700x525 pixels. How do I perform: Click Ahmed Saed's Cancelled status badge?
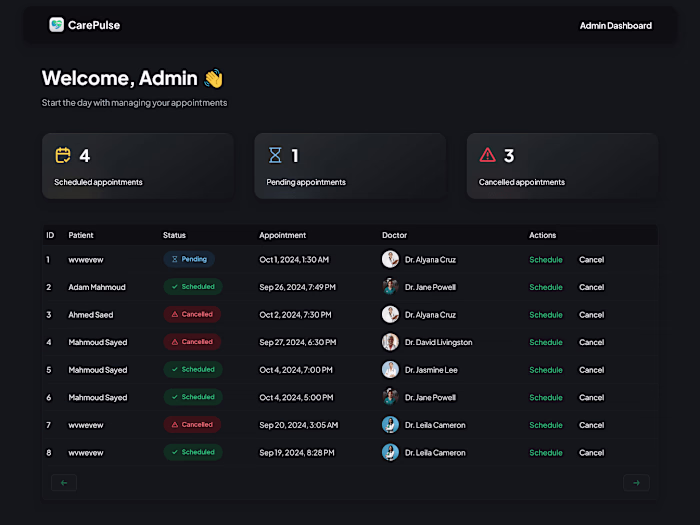coord(192,314)
